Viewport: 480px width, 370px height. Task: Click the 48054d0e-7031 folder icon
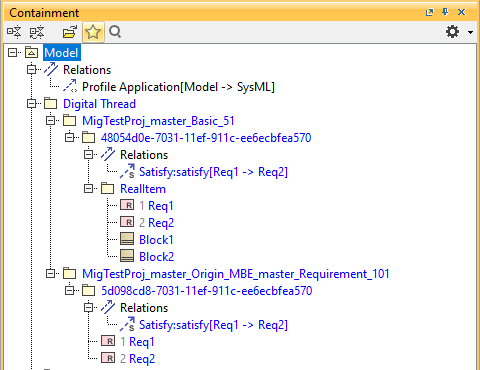click(89, 138)
